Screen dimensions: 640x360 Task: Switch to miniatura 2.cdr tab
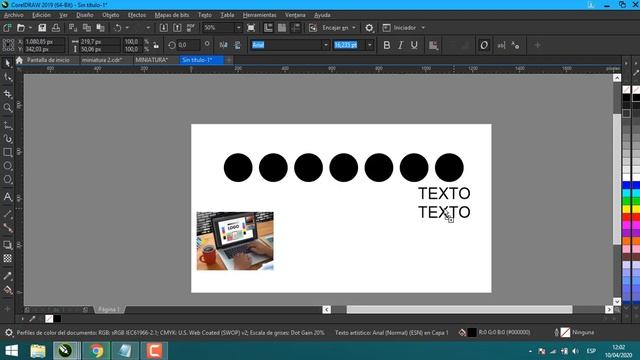[102, 60]
